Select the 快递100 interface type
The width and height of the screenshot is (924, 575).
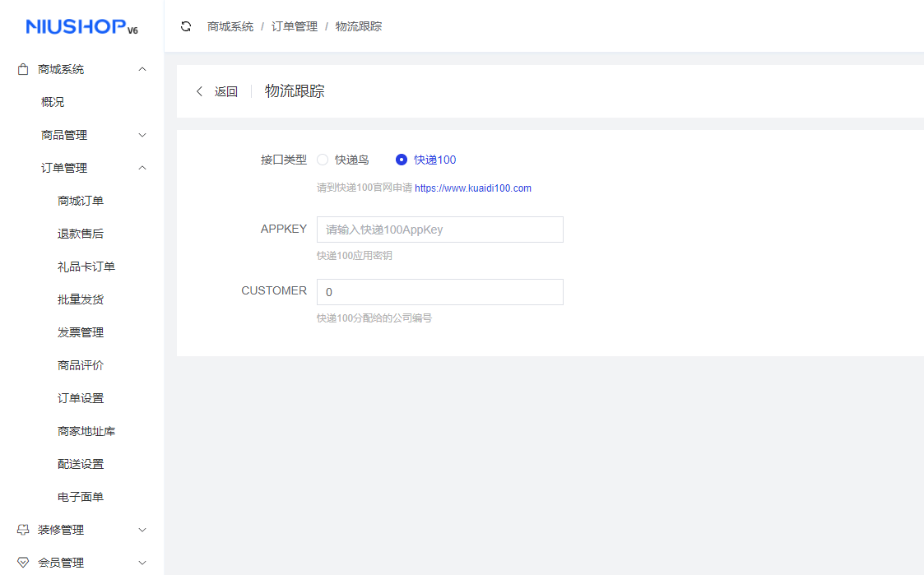point(402,160)
